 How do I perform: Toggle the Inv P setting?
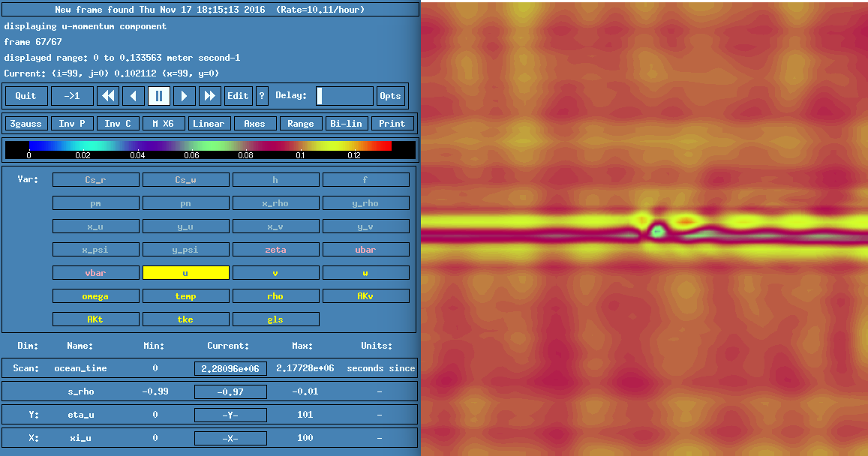(x=72, y=124)
